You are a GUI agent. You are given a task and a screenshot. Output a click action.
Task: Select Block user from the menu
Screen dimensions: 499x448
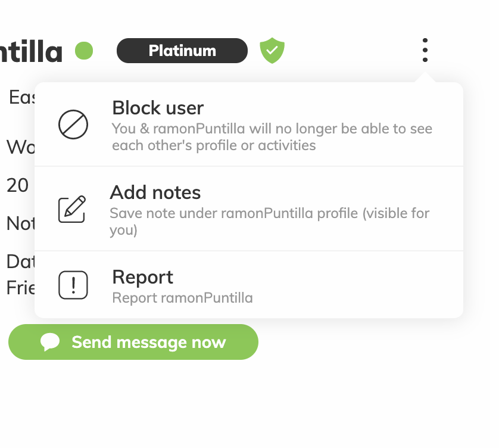[x=249, y=125]
